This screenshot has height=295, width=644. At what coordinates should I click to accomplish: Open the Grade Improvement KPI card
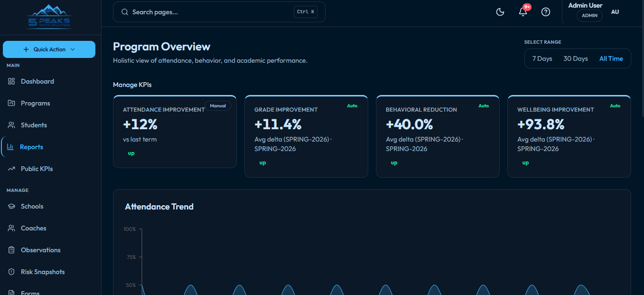pyautogui.click(x=306, y=136)
